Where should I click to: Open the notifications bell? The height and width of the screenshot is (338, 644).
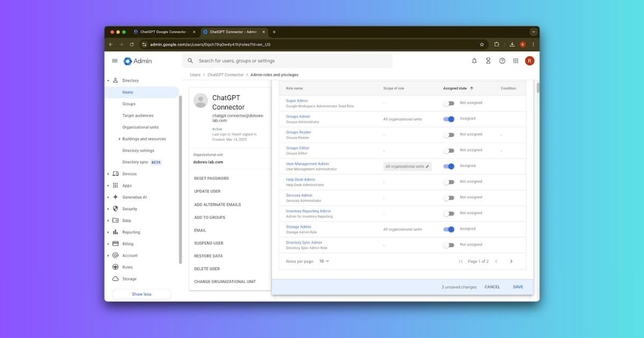(x=474, y=61)
